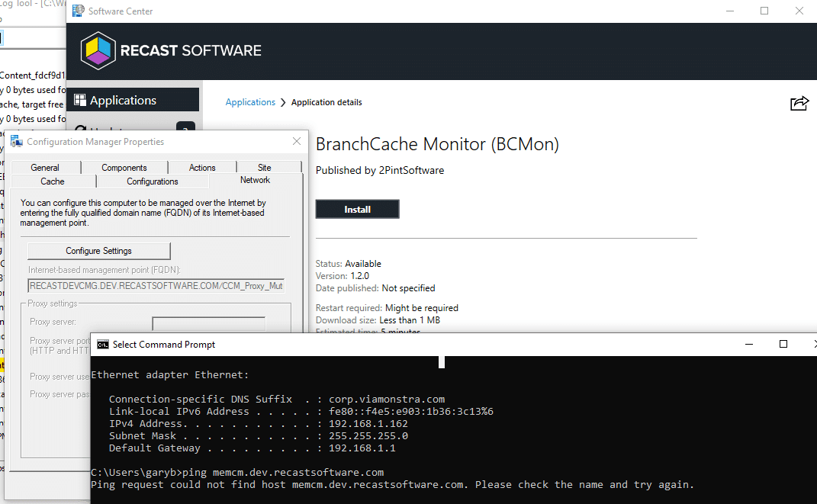Switch to the Cache tab
817x504 pixels.
pyautogui.click(x=53, y=181)
